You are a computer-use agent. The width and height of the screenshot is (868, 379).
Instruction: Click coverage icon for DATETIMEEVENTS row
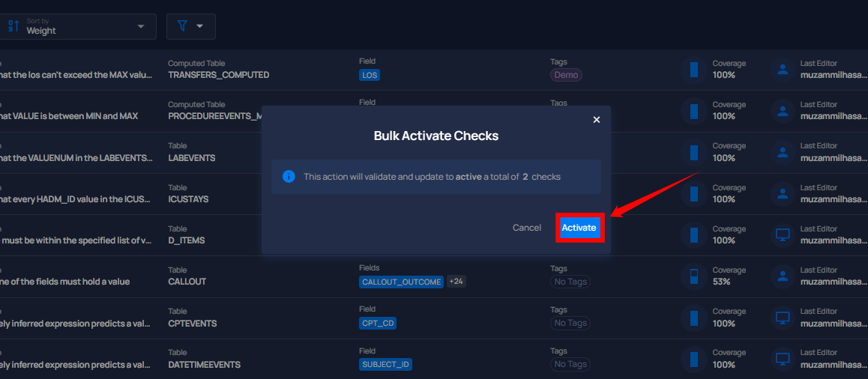tap(694, 360)
